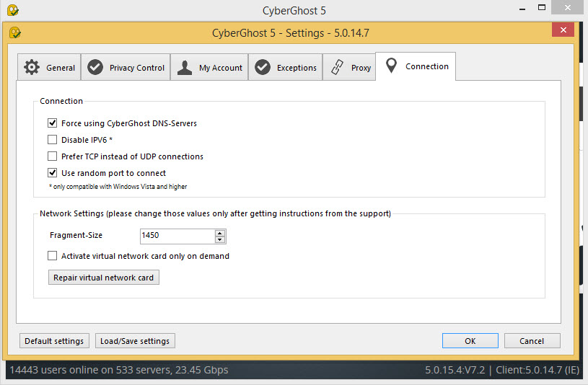The image size is (588, 385).
Task: Select the Connection tab
Action: point(416,66)
